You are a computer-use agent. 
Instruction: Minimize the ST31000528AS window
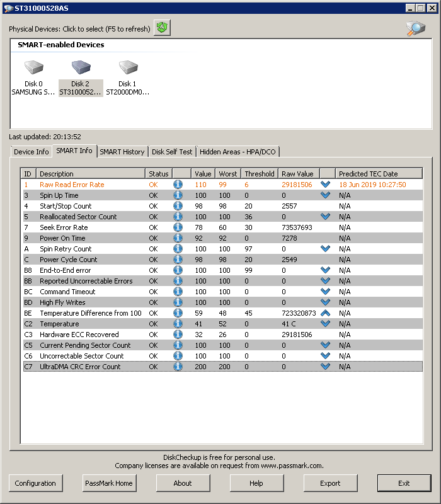click(410, 8)
